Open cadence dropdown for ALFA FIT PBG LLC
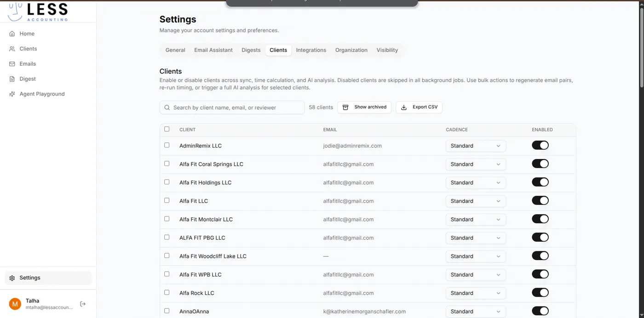Image resolution: width=644 pixels, height=318 pixels. click(x=476, y=238)
